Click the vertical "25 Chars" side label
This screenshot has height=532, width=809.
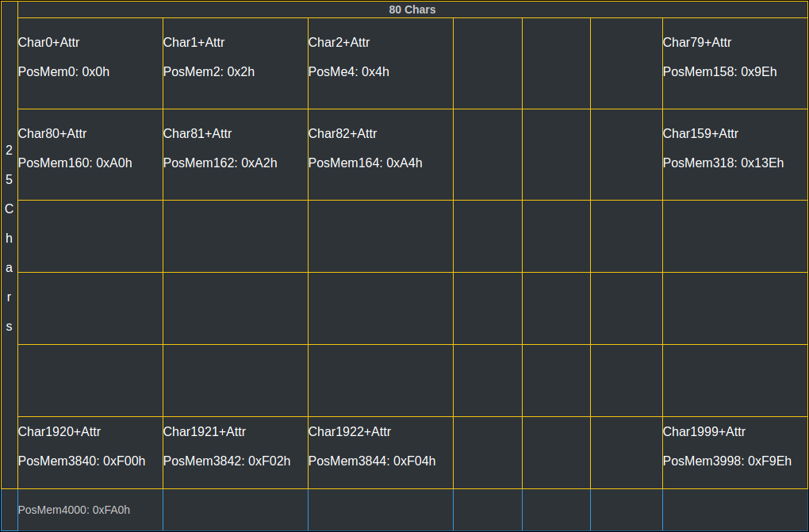(x=10, y=238)
